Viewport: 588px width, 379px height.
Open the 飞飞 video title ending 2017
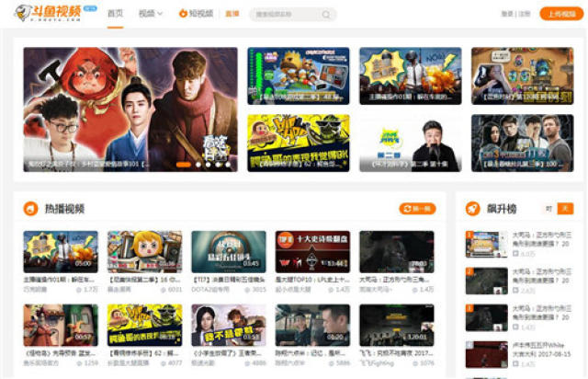pos(396,353)
